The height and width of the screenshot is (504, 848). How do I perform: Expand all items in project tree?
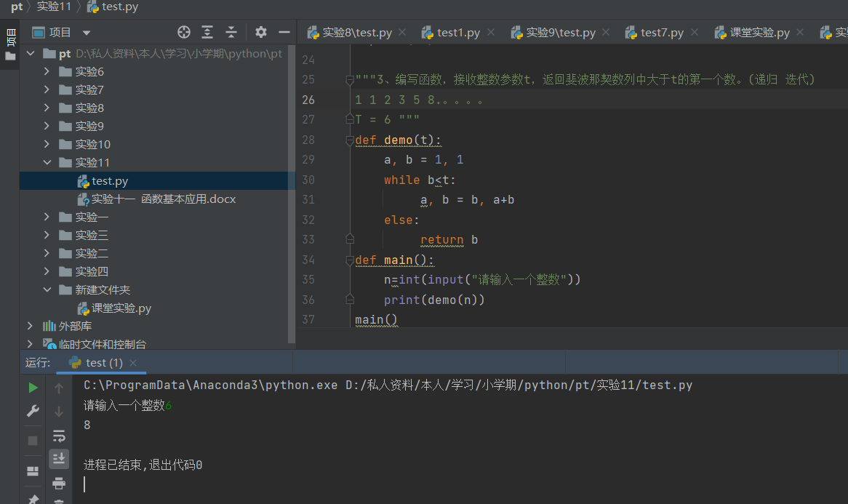point(207,33)
